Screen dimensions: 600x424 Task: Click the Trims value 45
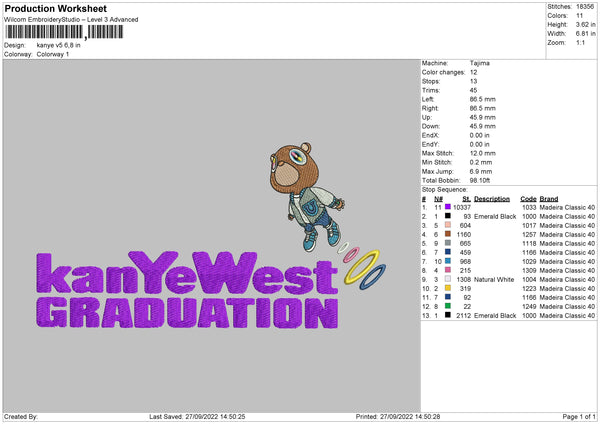(473, 90)
